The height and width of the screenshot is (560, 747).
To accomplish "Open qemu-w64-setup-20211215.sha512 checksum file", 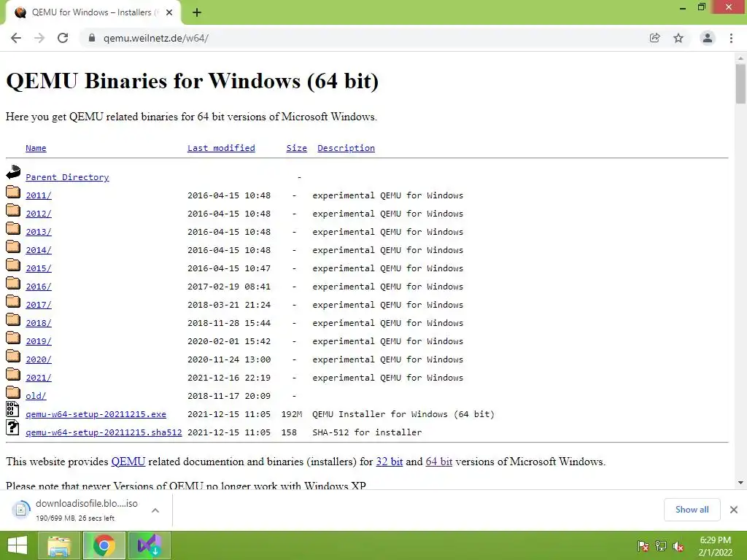I will [x=104, y=432].
